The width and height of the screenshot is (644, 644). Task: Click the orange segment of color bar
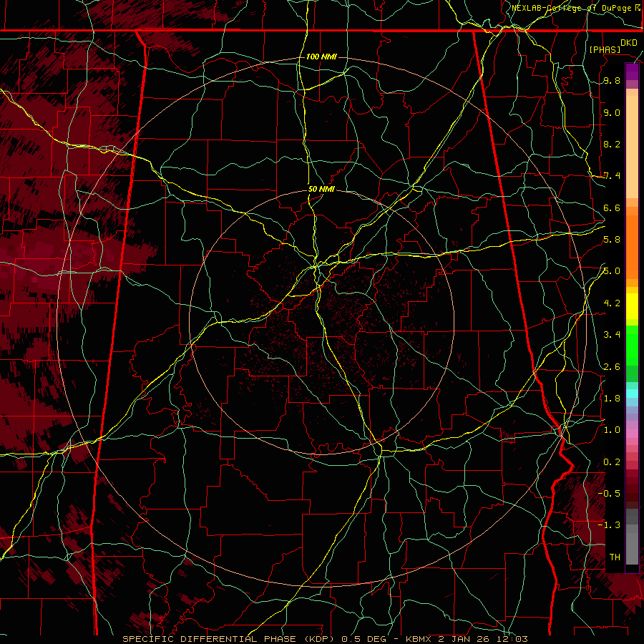632,247
